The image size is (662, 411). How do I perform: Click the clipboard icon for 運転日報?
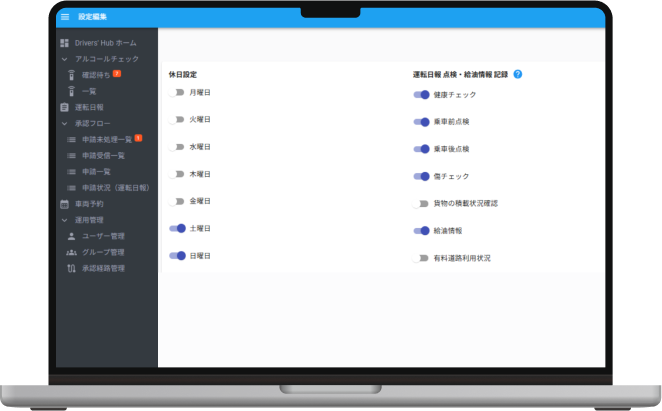(64, 107)
